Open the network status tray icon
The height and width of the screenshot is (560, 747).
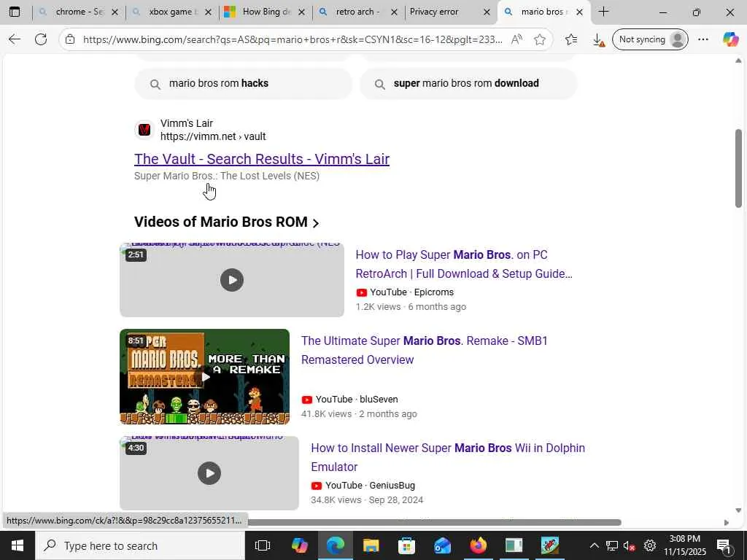(612, 545)
